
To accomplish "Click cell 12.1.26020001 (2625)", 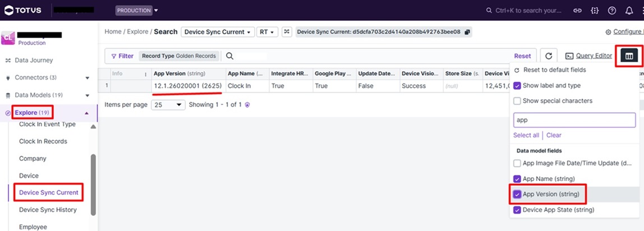I will tap(188, 86).
